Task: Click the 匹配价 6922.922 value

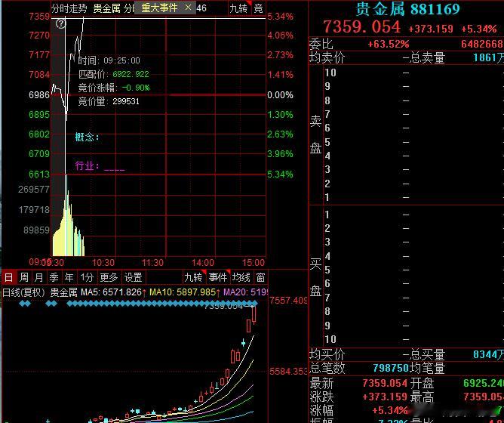Action: click(x=131, y=74)
